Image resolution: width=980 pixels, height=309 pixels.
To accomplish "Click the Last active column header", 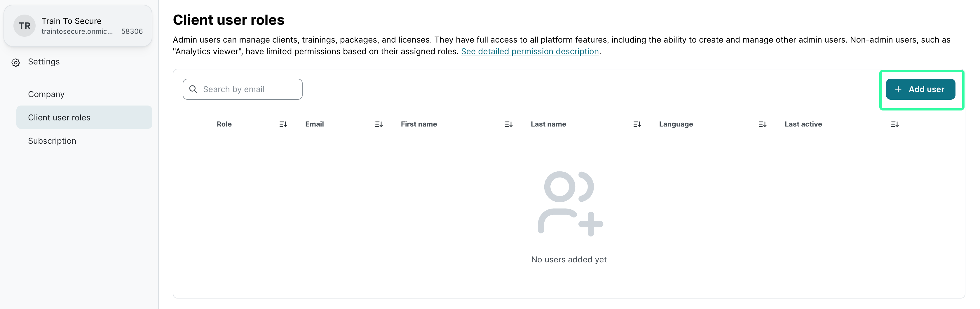I will (x=803, y=124).
